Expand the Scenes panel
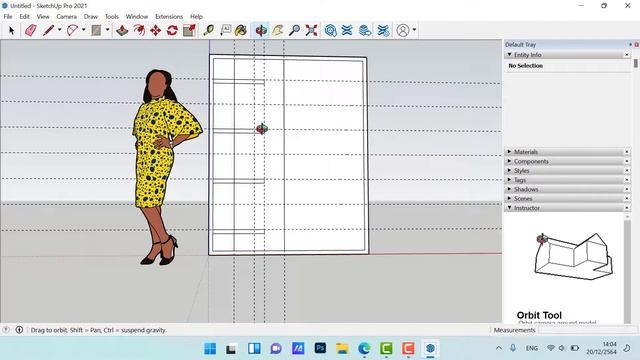The image size is (640, 360). pos(509,198)
